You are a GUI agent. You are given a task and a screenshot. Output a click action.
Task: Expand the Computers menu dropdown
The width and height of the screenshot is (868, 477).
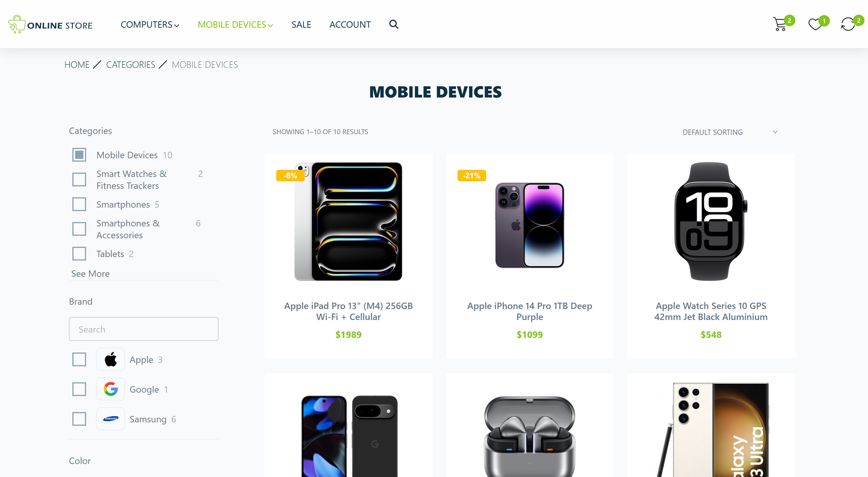coord(150,24)
